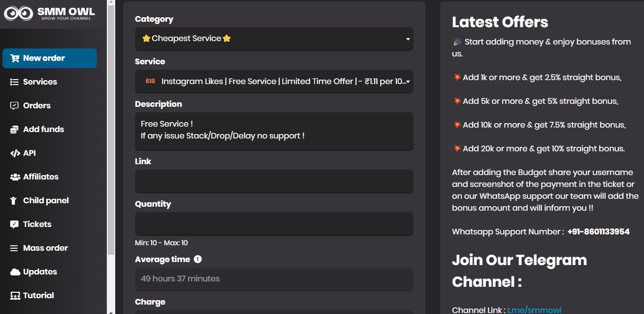Click into the Link input field
Image resolution: width=644 pixels, height=314 pixels.
[274, 181]
